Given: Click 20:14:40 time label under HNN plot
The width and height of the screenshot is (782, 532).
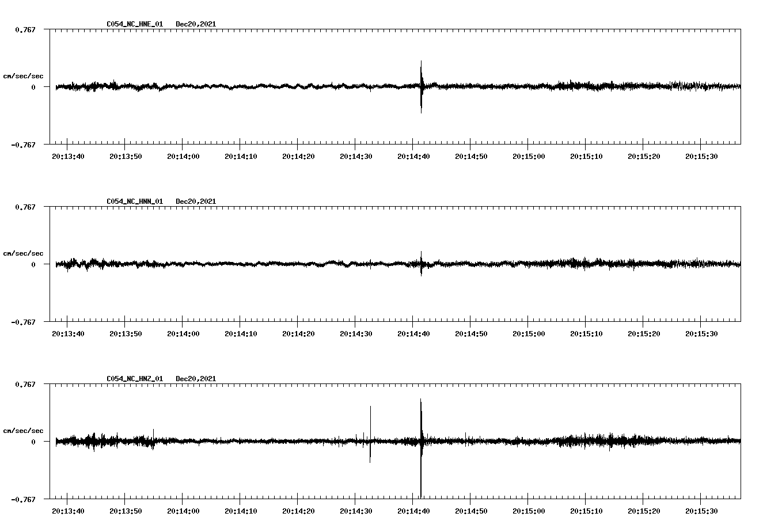Looking at the screenshot, I should pos(413,333).
